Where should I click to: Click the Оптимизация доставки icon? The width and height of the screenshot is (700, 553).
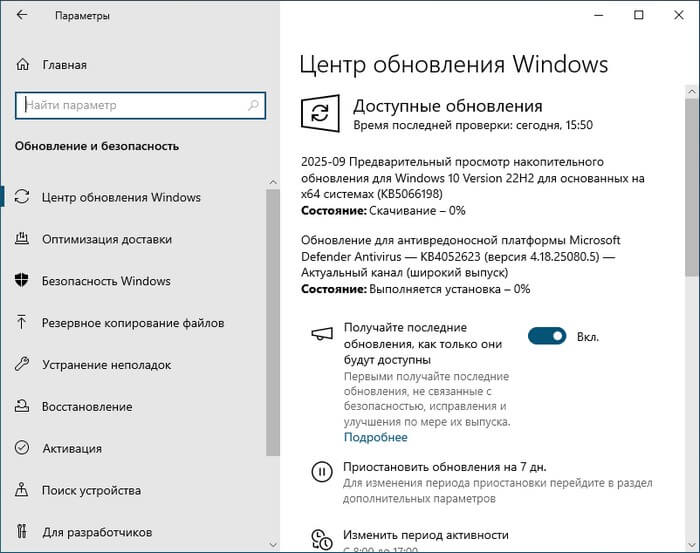tap(23, 239)
